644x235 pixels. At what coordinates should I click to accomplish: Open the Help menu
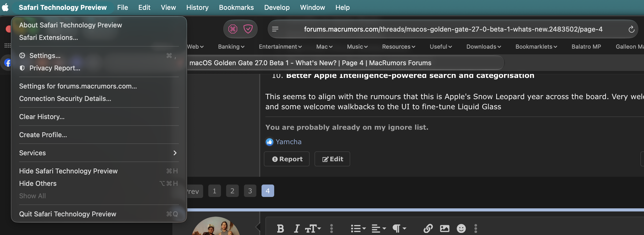(x=342, y=7)
